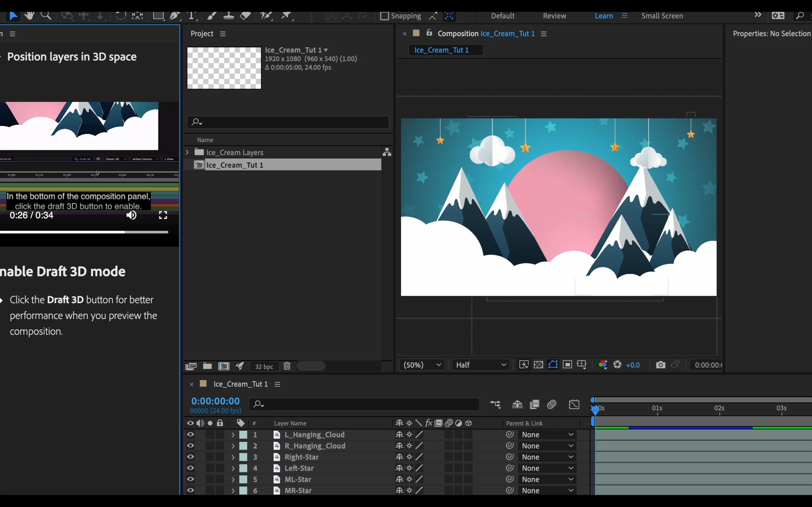Image resolution: width=812 pixels, height=507 pixels.
Task: Click the Ice_Cream_Tut 1 breadcrumb in viewer
Action: point(442,50)
